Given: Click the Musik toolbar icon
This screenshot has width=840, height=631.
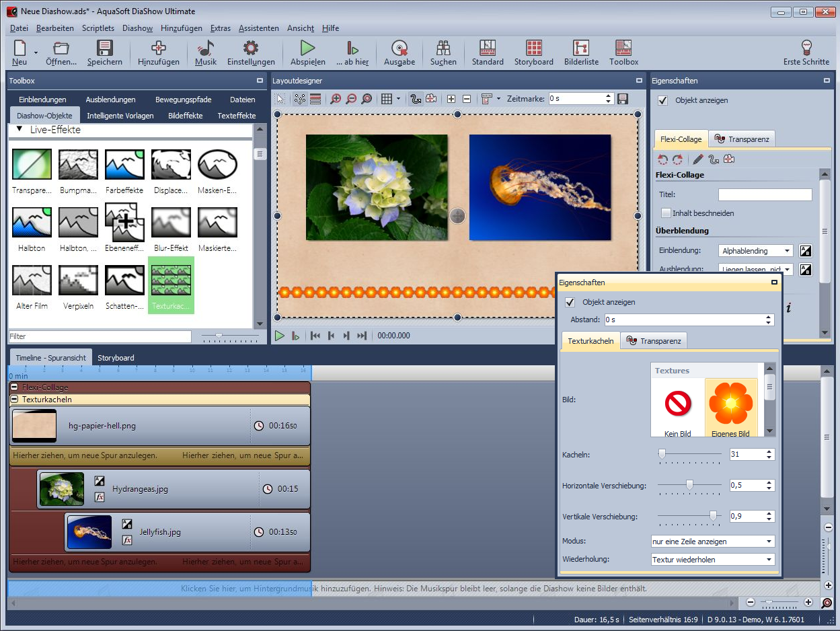Looking at the screenshot, I should [206, 48].
